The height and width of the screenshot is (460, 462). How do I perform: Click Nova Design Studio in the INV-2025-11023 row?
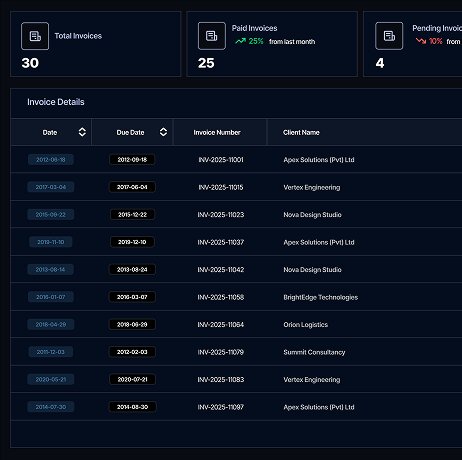[x=312, y=215]
